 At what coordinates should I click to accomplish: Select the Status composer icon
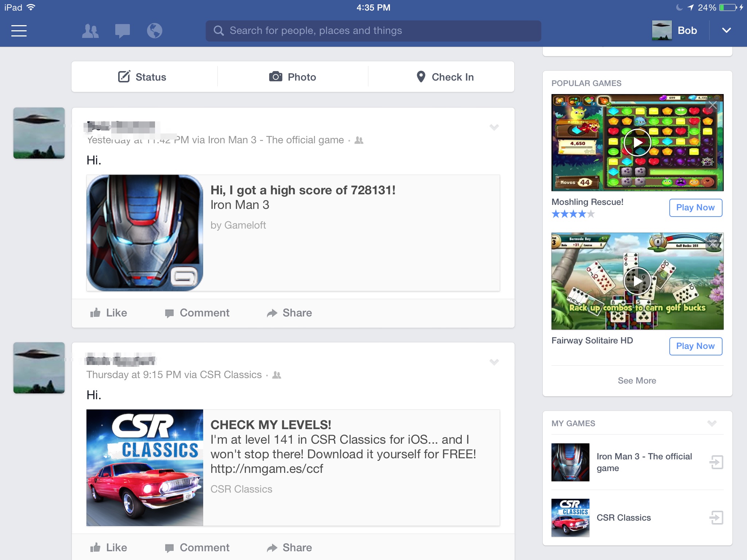(x=124, y=77)
